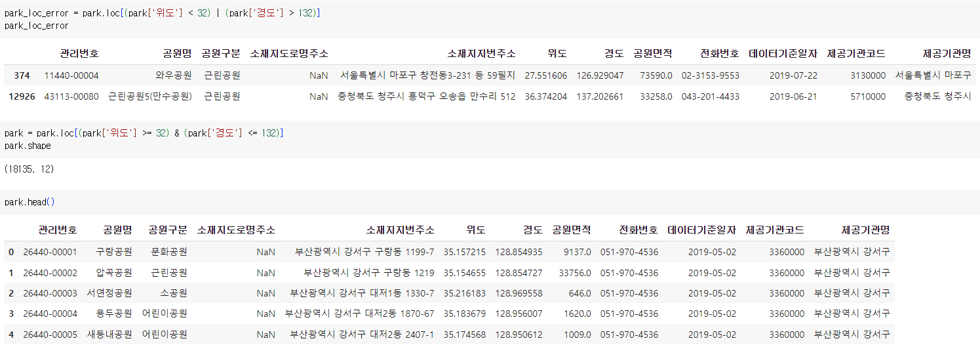980x347 pixels.
Task: Click the park type 문화공원
Action: tap(169, 252)
